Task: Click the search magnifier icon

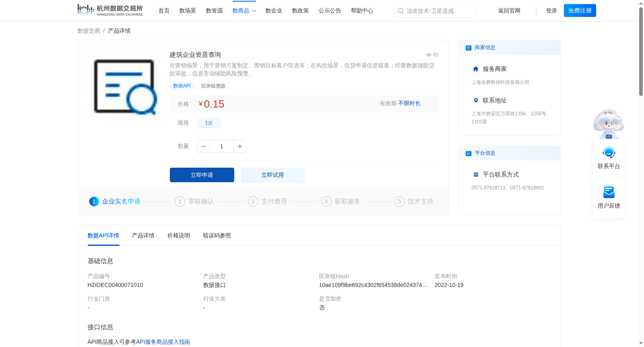Action: 401,11
